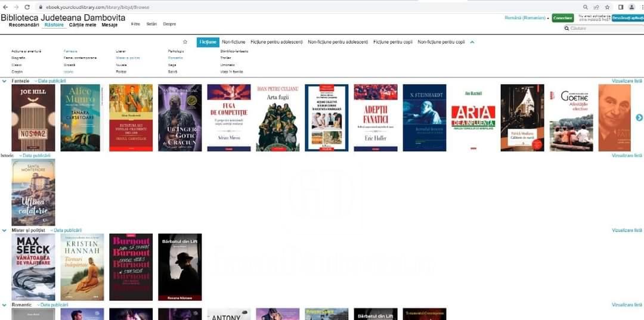This screenshot has width=644, height=320.
Task: Switch to Ficțiune pentru adolescenți category
Action: [x=277, y=42]
